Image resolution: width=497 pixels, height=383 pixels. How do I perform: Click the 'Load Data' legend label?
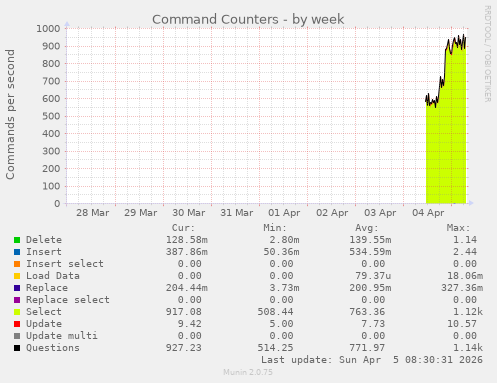[x=53, y=276]
